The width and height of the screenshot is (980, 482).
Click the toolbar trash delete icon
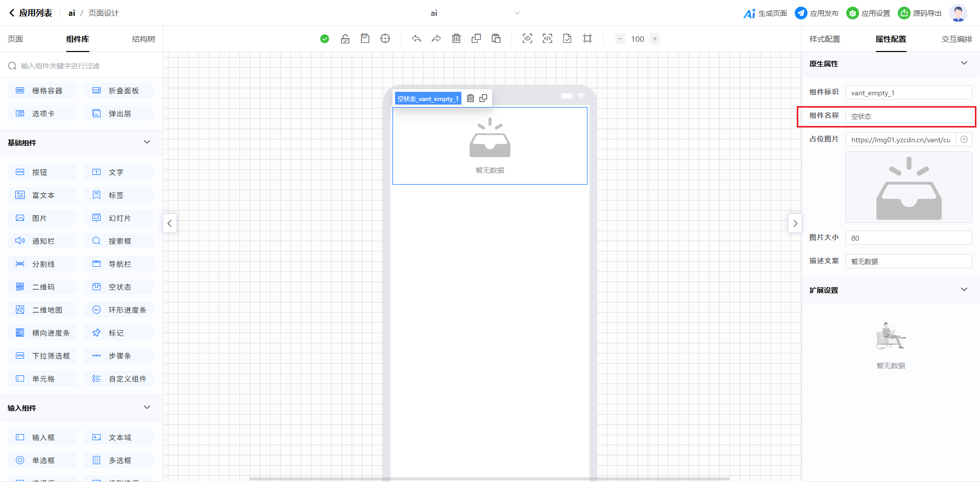tap(456, 39)
